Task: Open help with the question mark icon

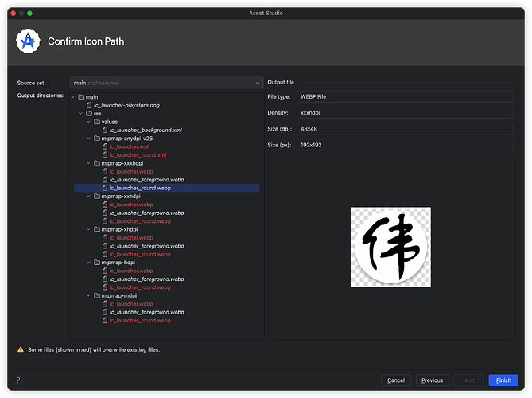Action: click(18, 380)
